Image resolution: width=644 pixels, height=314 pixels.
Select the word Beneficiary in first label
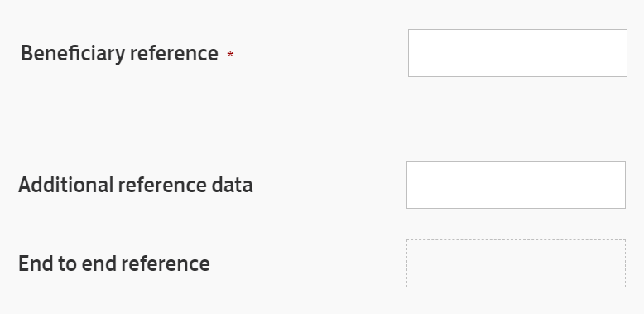[x=73, y=54]
